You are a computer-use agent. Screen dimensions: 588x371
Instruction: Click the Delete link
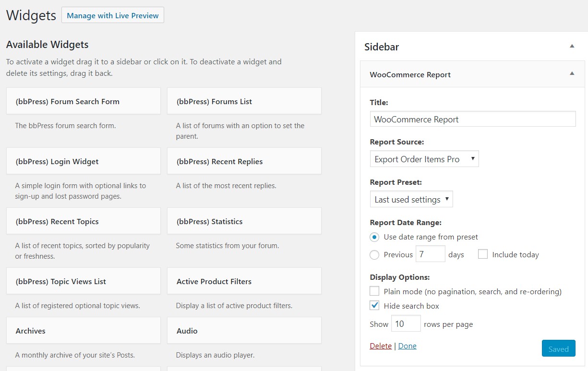tap(381, 346)
